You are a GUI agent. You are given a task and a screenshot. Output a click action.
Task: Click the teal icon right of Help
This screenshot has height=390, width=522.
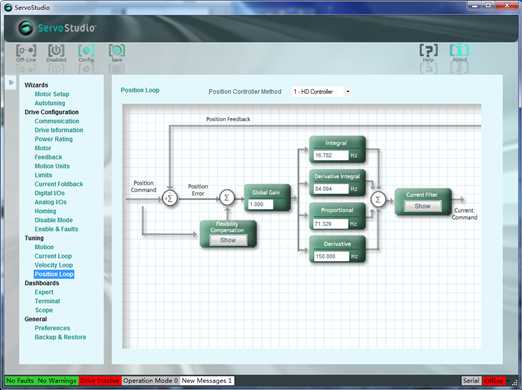(x=459, y=53)
